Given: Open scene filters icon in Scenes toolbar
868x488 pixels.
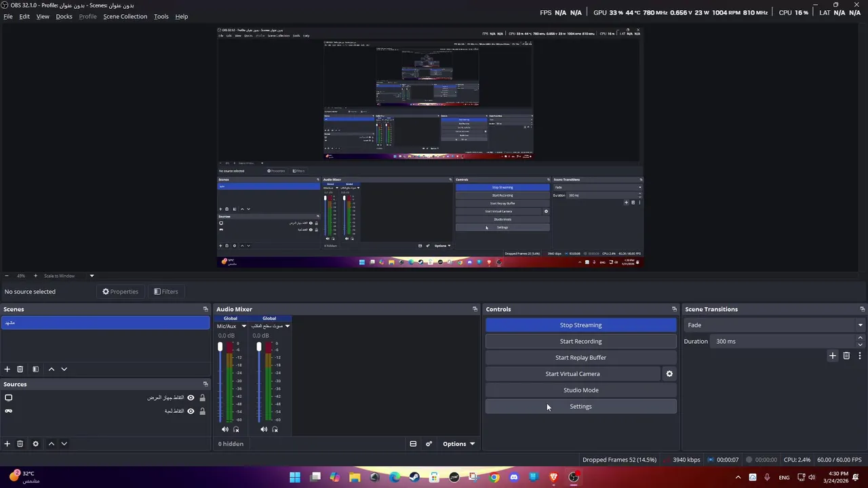Looking at the screenshot, I should click(x=35, y=369).
